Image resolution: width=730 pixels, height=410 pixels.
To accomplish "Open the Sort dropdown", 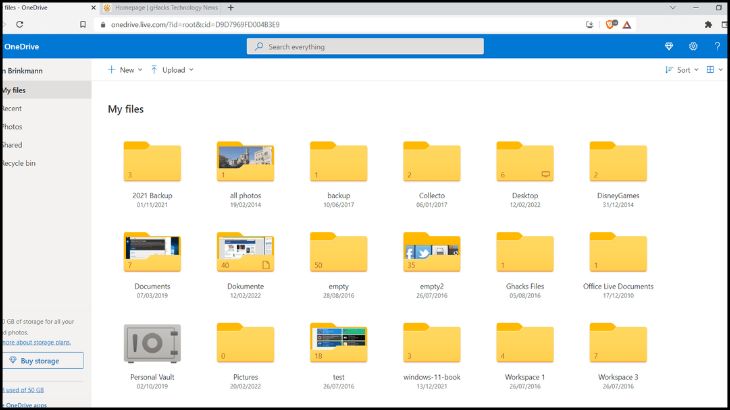I will coord(682,70).
